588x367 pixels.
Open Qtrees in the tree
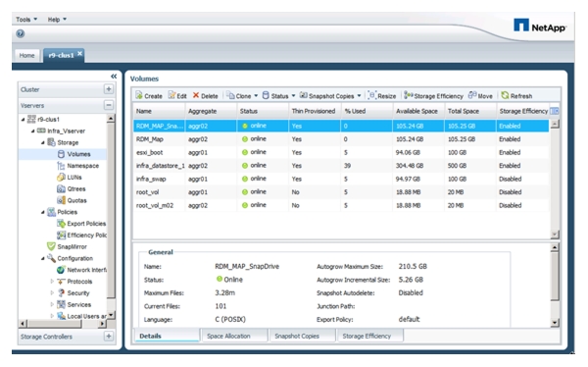click(x=72, y=189)
